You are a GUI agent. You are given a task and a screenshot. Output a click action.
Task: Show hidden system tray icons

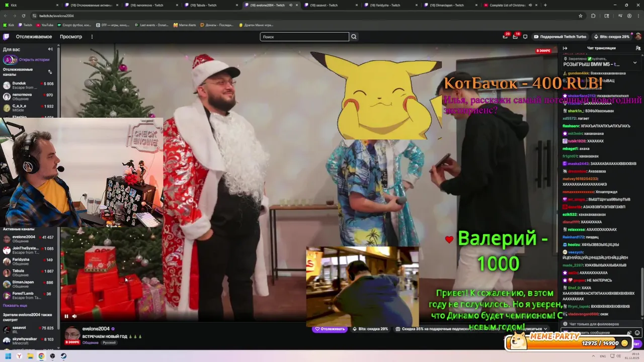[x=593, y=356]
